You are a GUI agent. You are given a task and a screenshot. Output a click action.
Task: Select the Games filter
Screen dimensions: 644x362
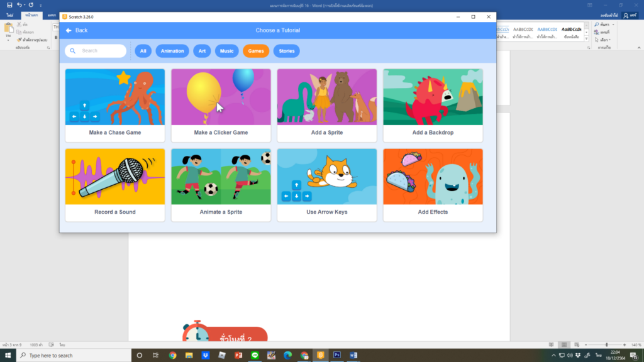(256, 51)
